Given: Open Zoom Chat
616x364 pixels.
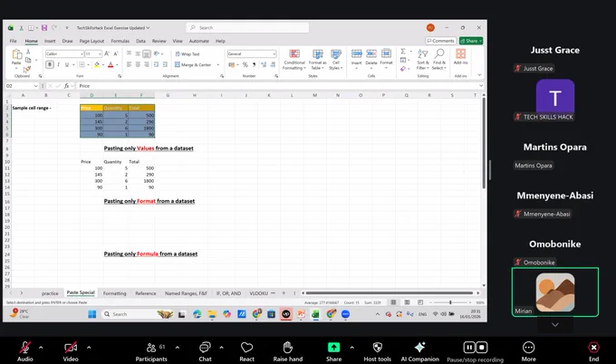Looking at the screenshot, I should click(x=205, y=351).
